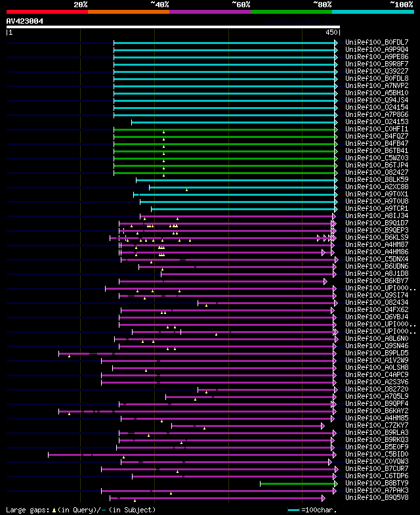Open UniRef100_Q9SI74 entry

point(377,296)
